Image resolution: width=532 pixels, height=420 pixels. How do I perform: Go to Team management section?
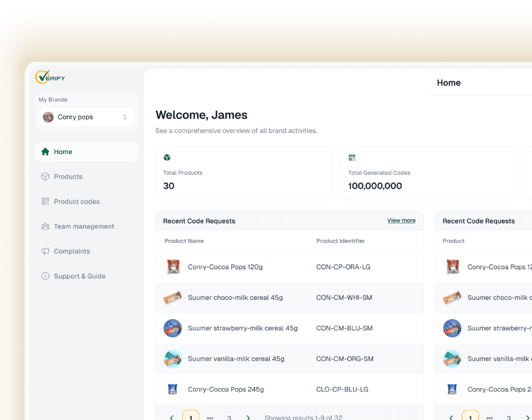(x=84, y=226)
